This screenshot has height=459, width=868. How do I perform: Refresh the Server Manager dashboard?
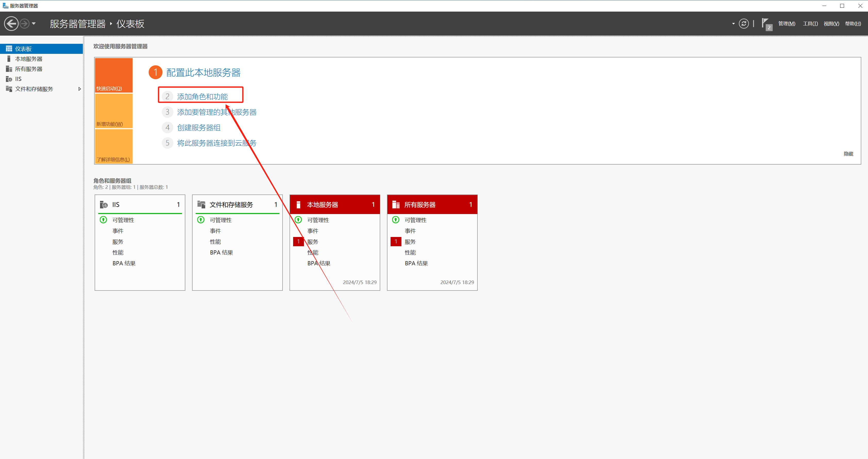(744, 24)
